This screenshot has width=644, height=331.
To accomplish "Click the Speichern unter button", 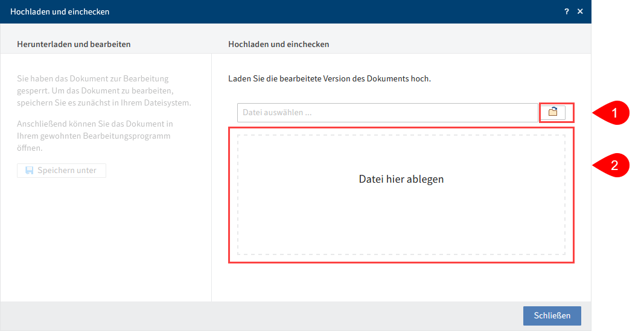I will [62, 170].
